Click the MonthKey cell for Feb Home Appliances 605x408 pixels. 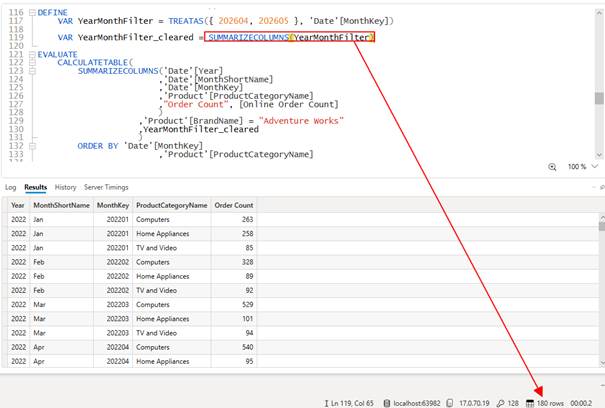[x=113, y=276]
